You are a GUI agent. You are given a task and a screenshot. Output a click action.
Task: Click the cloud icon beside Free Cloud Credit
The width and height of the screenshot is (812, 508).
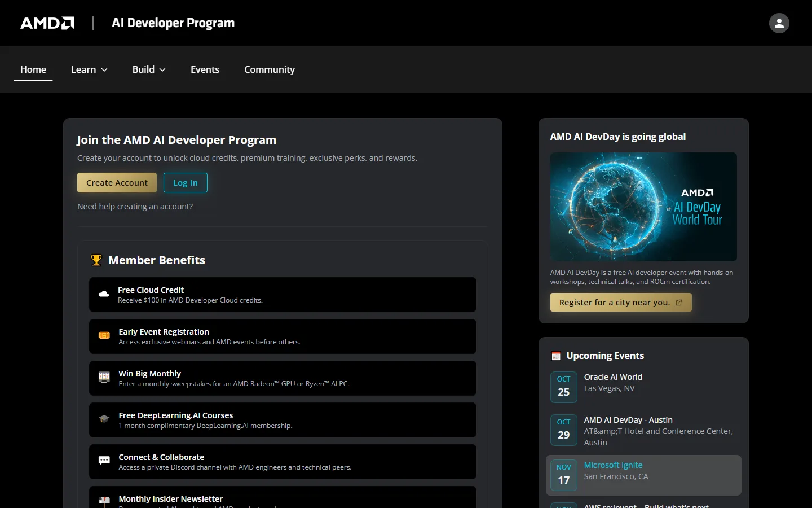pyautogui.click(x=104, y=294)
